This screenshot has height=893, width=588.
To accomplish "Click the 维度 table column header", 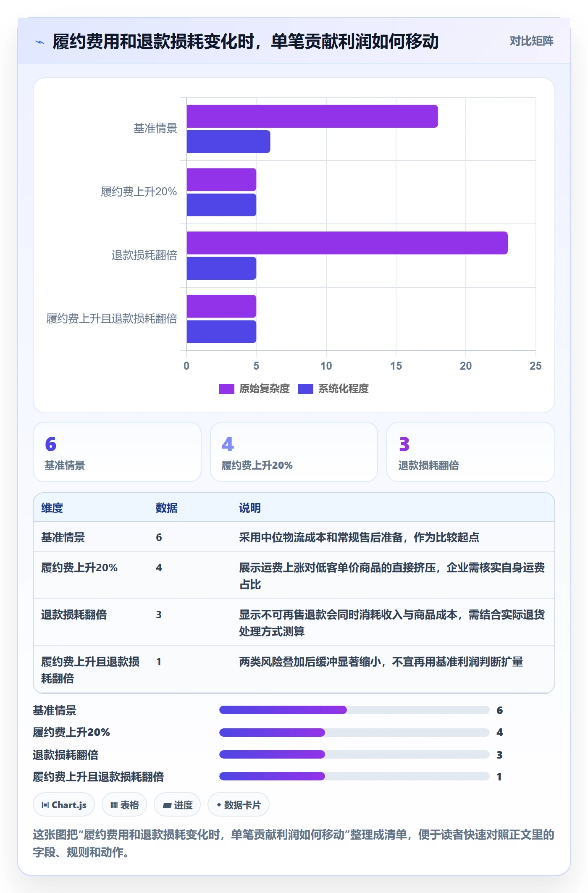I will pos(52,508).
